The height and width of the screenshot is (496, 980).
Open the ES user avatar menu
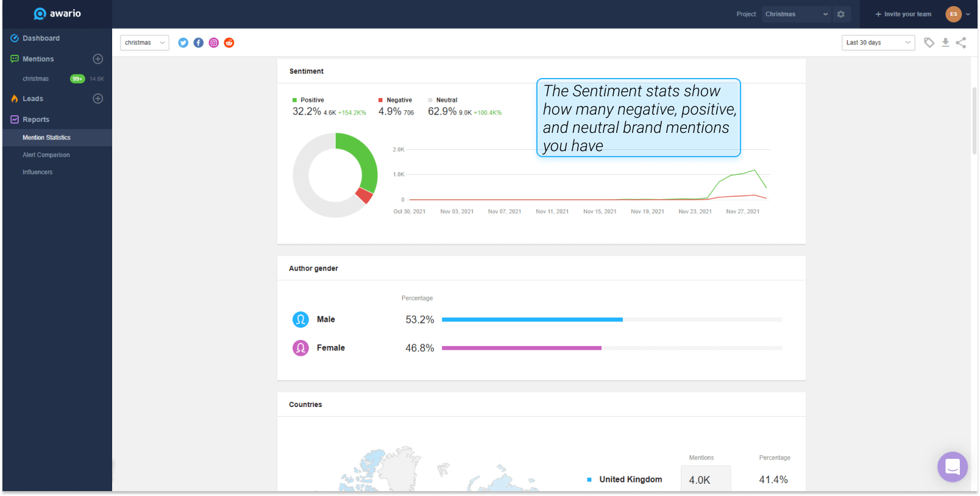(953, 14)
